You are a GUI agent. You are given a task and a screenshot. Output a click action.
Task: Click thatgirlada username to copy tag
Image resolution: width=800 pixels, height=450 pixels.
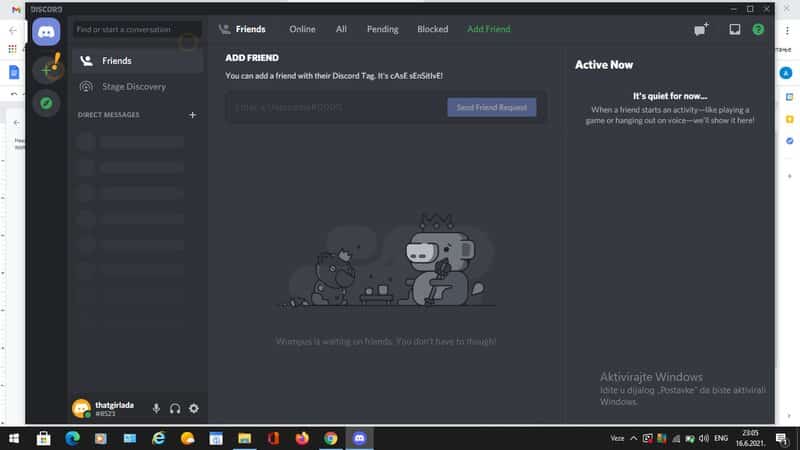pyautogui.click(x=114, y=408)
